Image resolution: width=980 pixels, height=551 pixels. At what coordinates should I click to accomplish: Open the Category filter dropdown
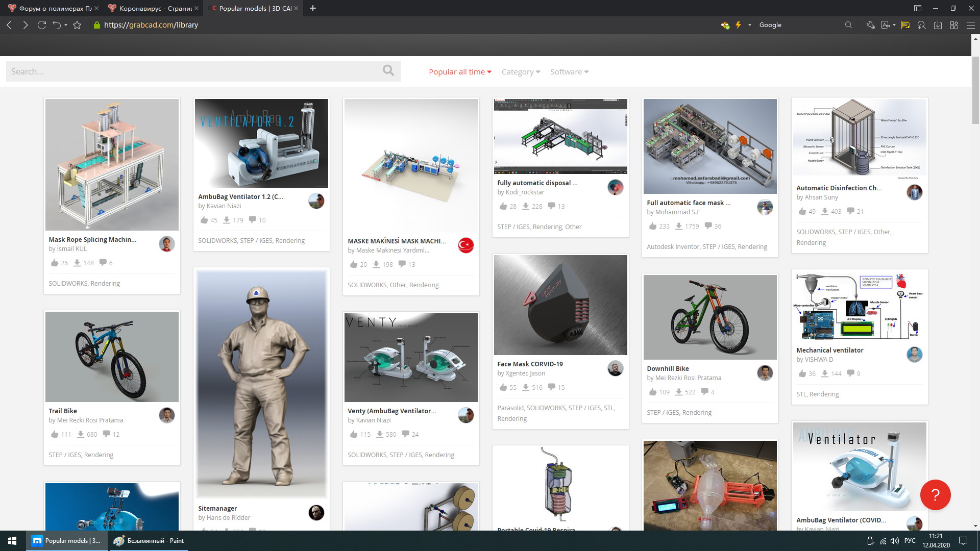coord(521,72)
